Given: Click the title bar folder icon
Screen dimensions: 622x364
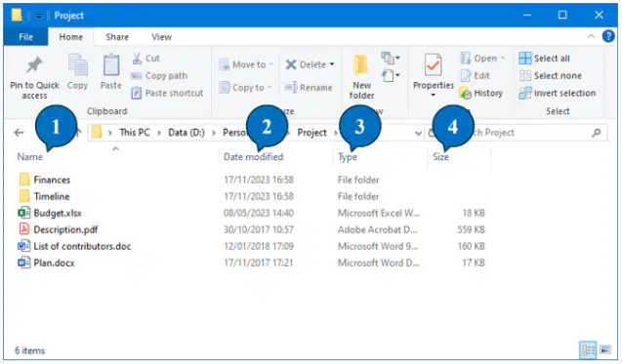Looking at the screenshot, I should pos(17,15).
